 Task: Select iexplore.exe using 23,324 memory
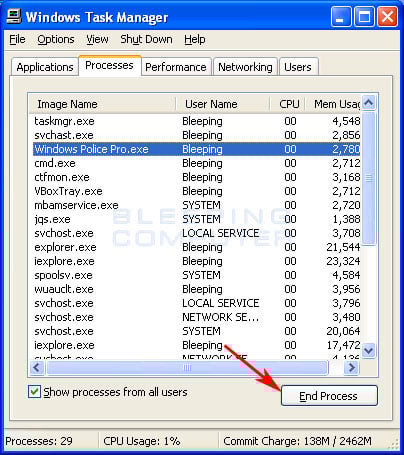coord(197,261)
